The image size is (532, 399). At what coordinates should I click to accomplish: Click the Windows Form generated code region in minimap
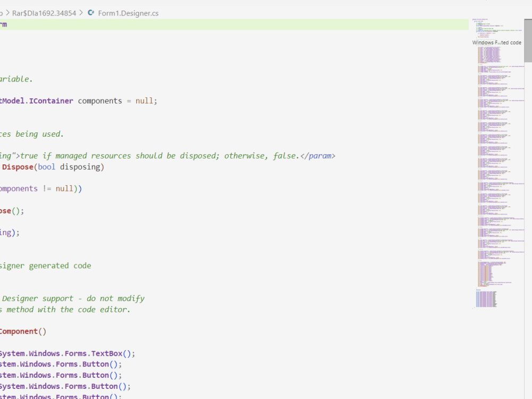click(x=496, y=43)
